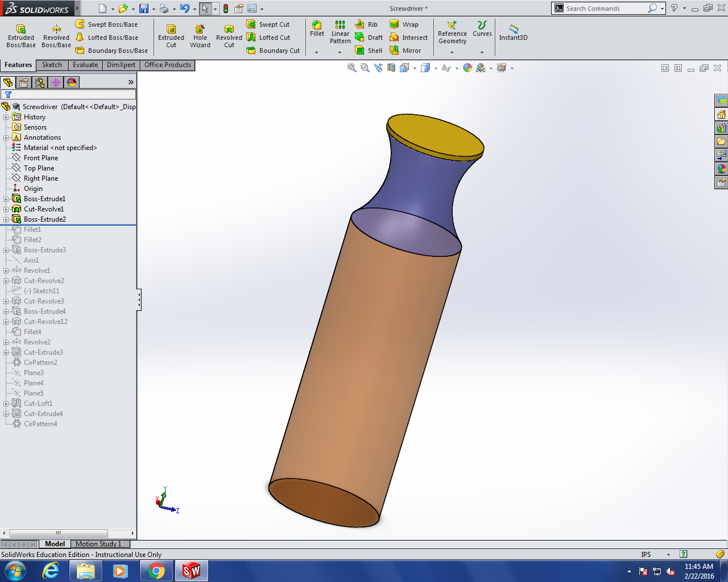This screenshot has height=582, width=728.
Task: Click the Swept Boss/Base button
Action: 106,24
